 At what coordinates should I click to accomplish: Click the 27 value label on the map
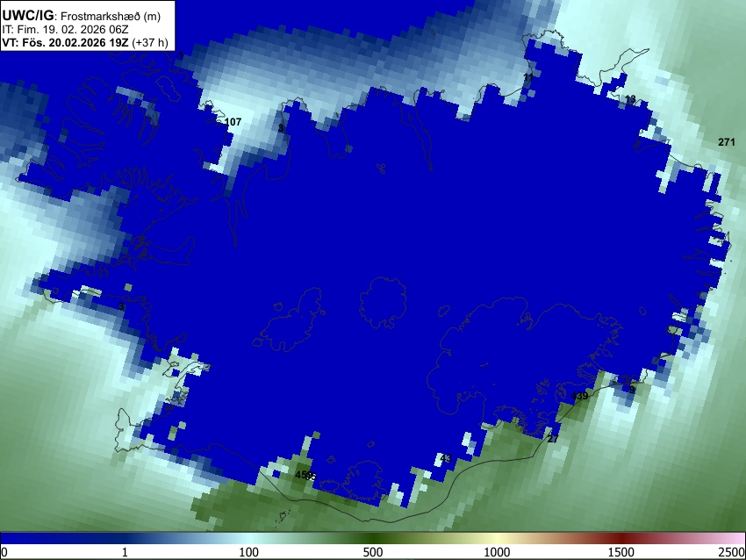553,439
